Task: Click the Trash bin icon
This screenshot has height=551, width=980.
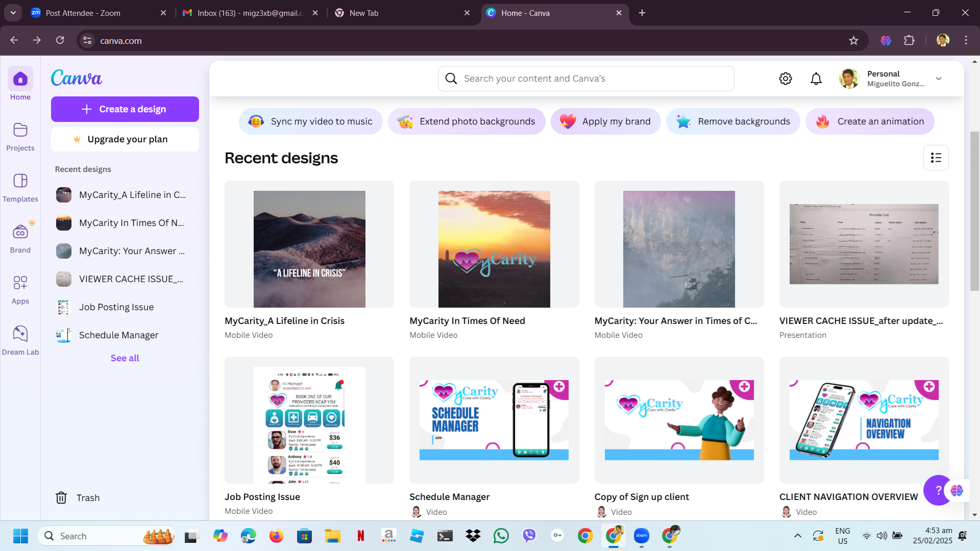Action: coord(61,498)
